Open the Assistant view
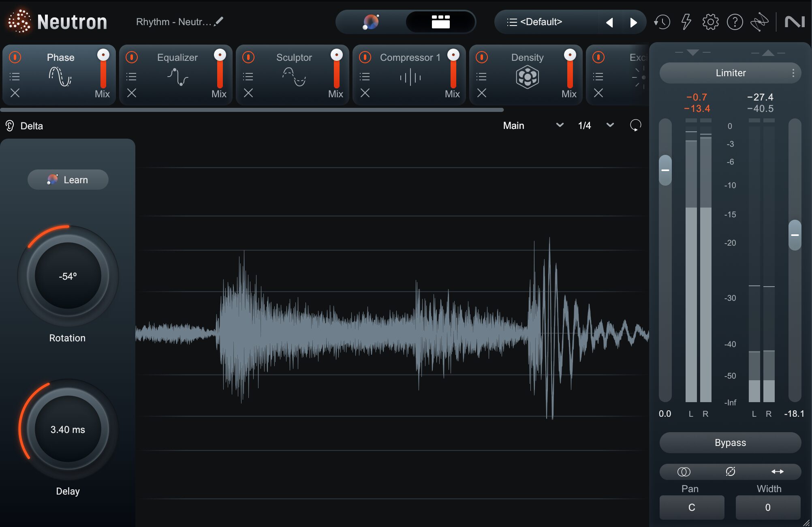The width and height of the screenshot is (812, 527). coord(371,22)
